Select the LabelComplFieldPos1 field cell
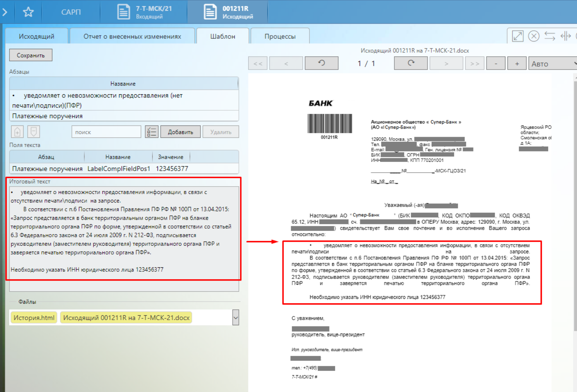The image size is (577, 392). 119,169
